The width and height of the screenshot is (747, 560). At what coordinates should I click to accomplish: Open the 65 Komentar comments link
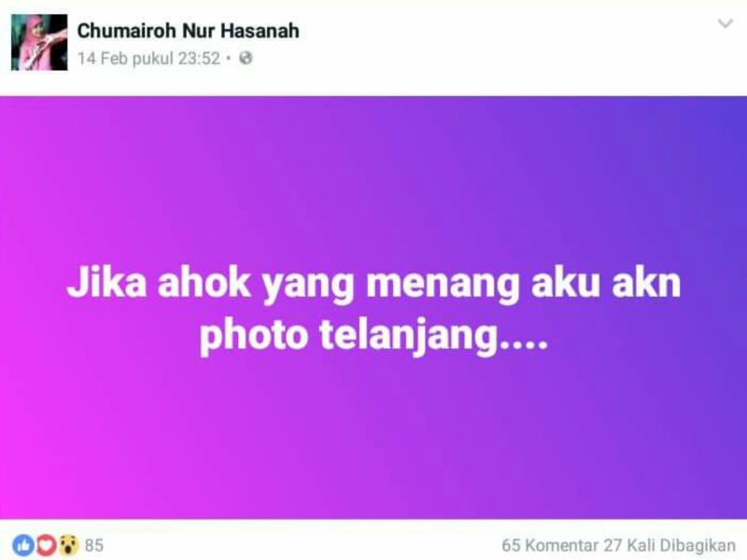pos(550,545)
